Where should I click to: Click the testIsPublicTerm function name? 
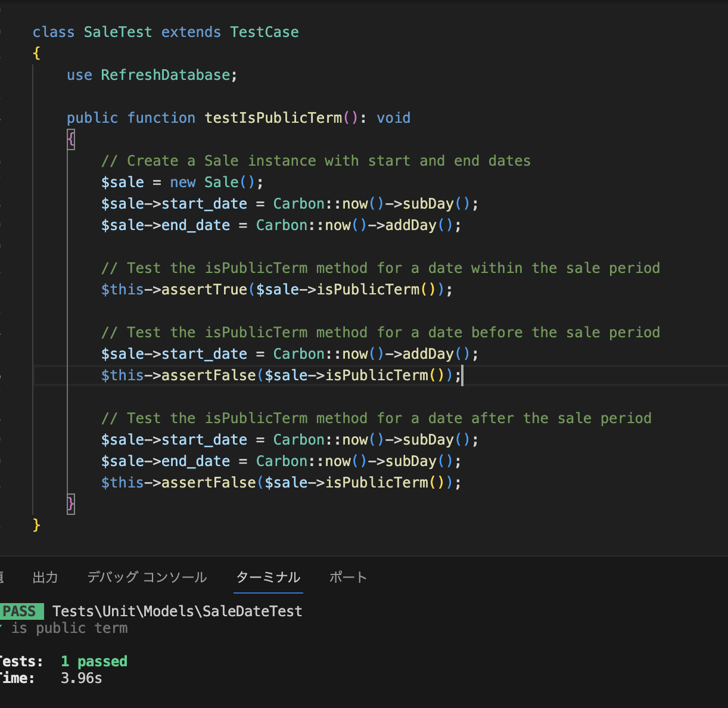coord(273,118)
